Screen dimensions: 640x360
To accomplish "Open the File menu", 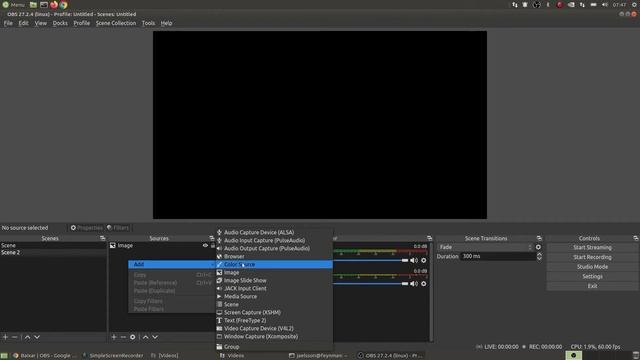I will [x=8, y=23].
